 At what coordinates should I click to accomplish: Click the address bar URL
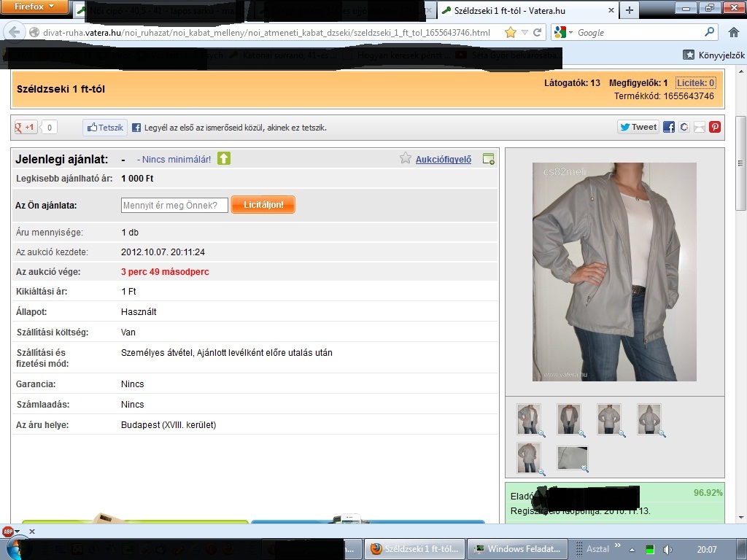click(266, 32)
